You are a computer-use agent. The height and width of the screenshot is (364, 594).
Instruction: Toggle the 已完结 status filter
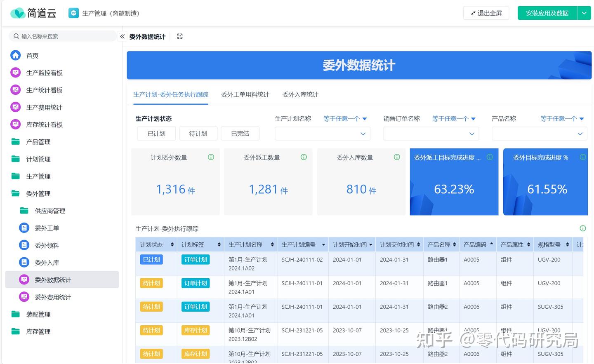[240, 134]
